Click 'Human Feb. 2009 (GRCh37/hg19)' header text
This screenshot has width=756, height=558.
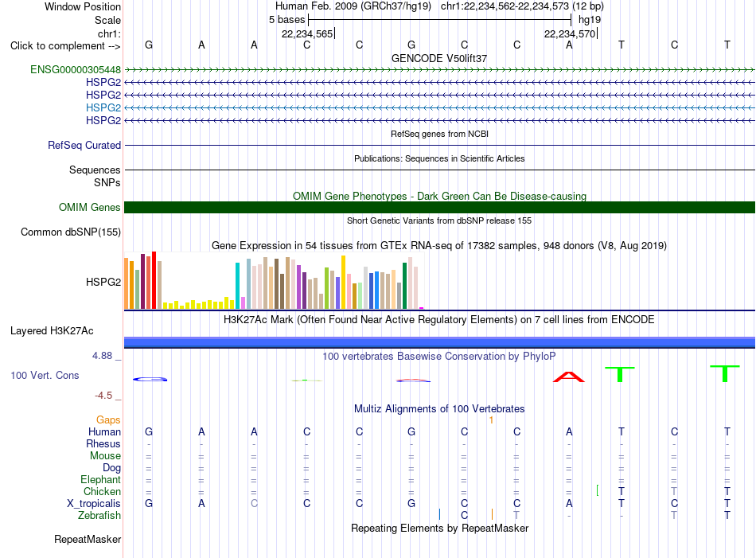pyautogui.click(x=353, y=6)
